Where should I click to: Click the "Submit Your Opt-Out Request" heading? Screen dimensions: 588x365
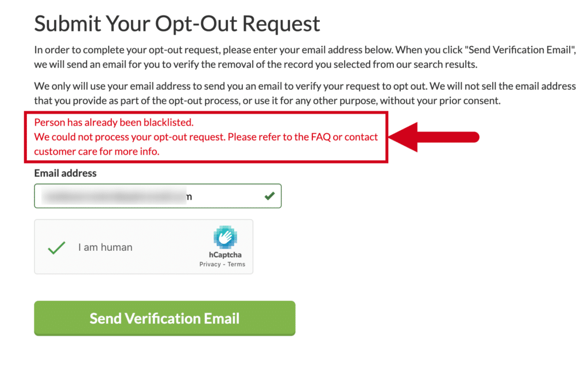click(177, 23)
